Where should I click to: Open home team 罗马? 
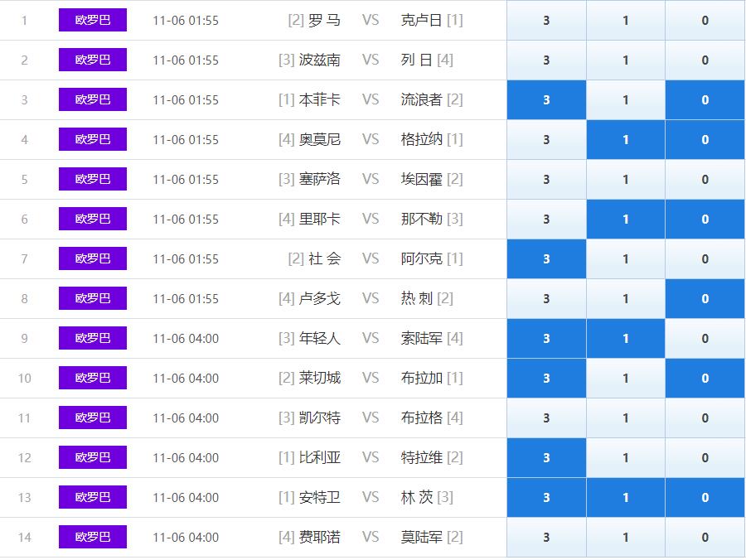pyautogui.click(x=324, y=21)
